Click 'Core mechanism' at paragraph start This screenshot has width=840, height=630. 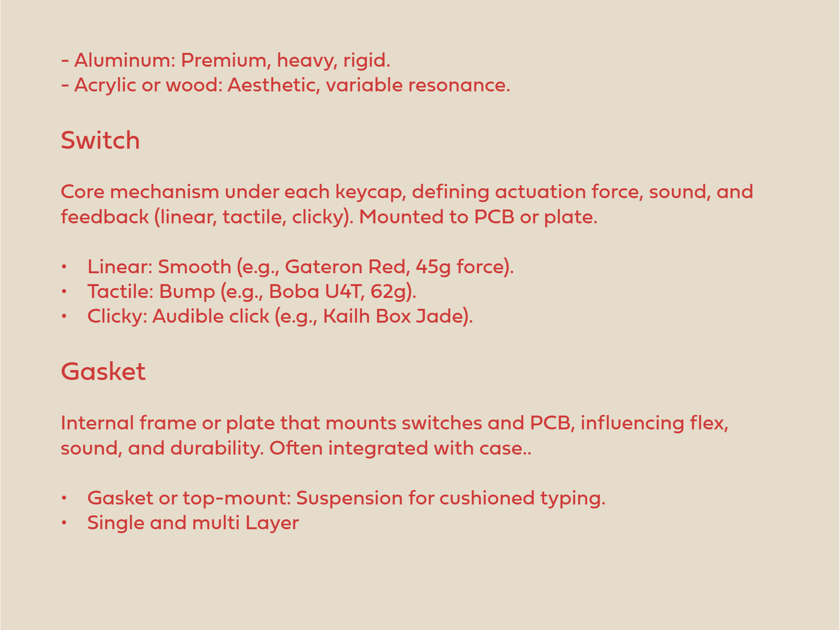[139, 192]
